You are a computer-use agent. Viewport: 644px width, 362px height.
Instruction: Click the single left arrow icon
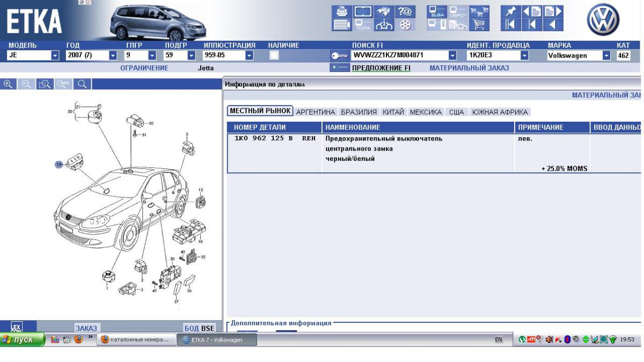point(553,25)
